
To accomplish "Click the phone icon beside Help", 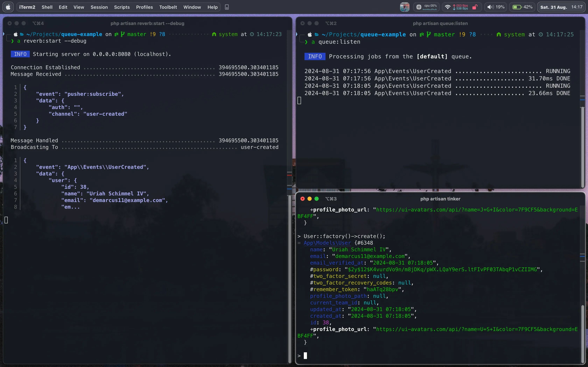I will point(227,7).
